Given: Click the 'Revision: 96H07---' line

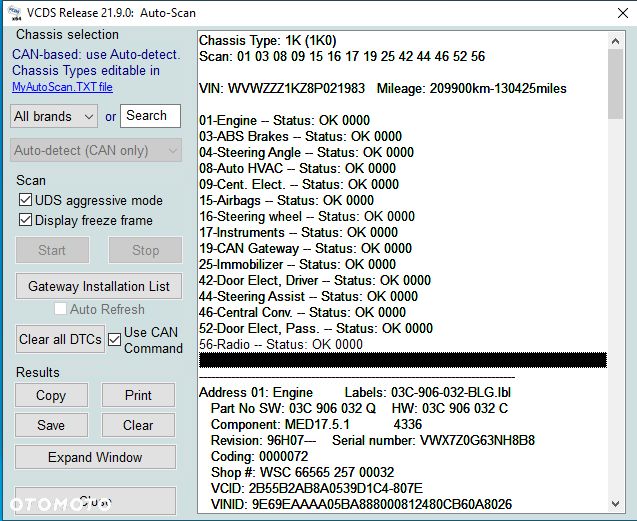Looking at the screenshot, I should 373,441.
